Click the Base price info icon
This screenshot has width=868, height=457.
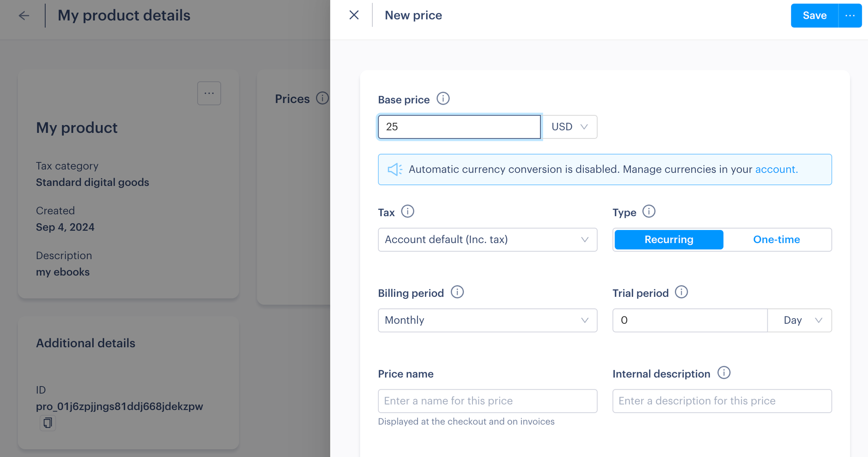pyautogui.click(x=443, y=99)
